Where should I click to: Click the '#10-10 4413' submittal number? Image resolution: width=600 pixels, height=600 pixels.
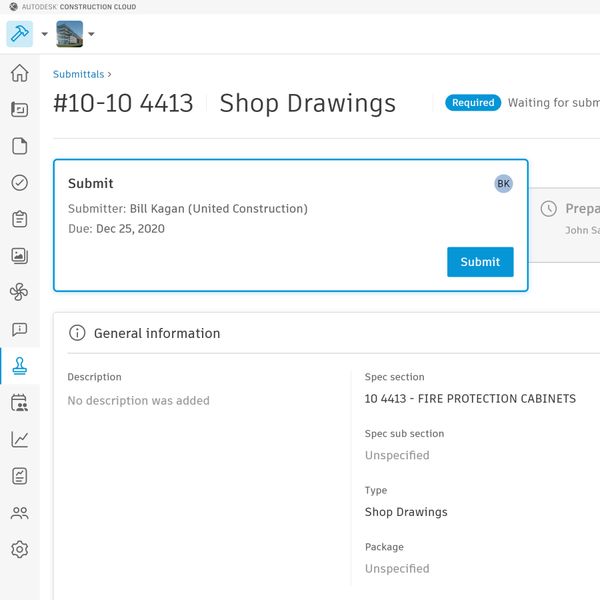(123, 103)
